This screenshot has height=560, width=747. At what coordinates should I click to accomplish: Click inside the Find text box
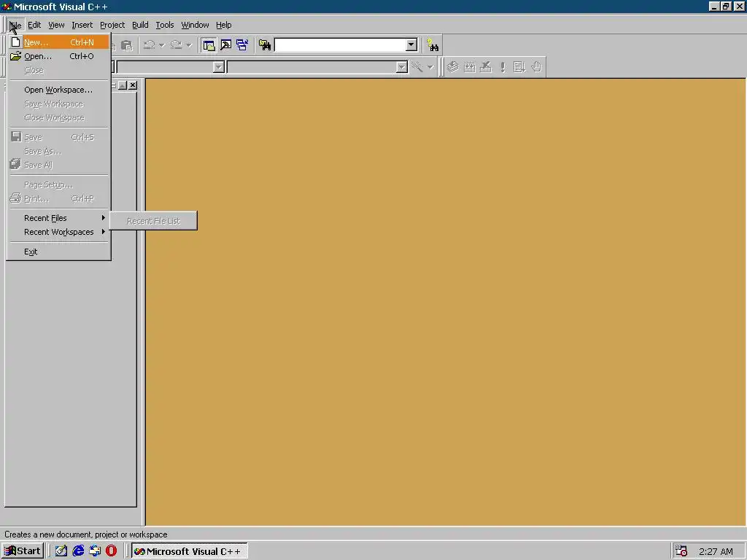(340, 45)
